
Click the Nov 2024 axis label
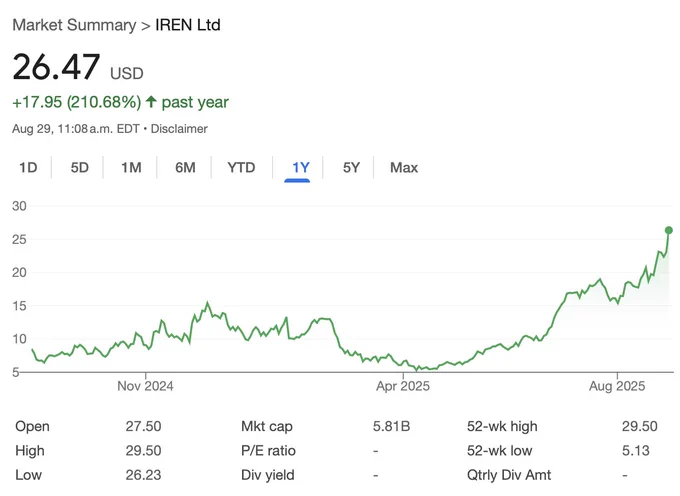point(145,385)
